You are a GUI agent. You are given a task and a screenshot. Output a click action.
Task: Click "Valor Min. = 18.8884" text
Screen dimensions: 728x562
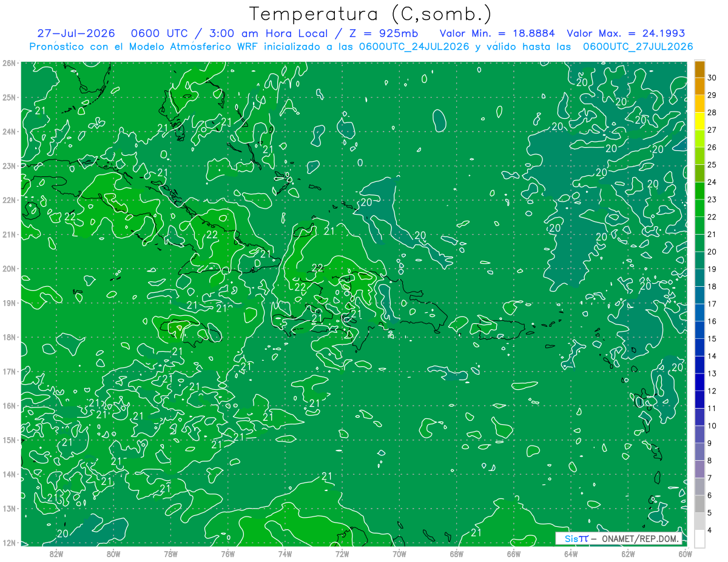pos(497,33)
